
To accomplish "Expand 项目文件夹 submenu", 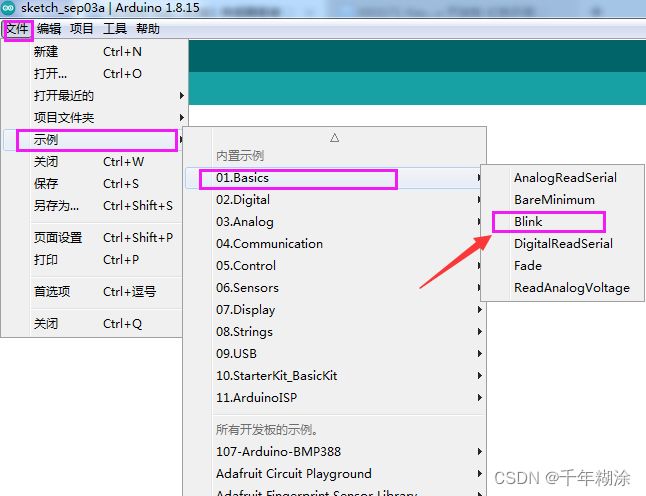I will tap(93, 118).
